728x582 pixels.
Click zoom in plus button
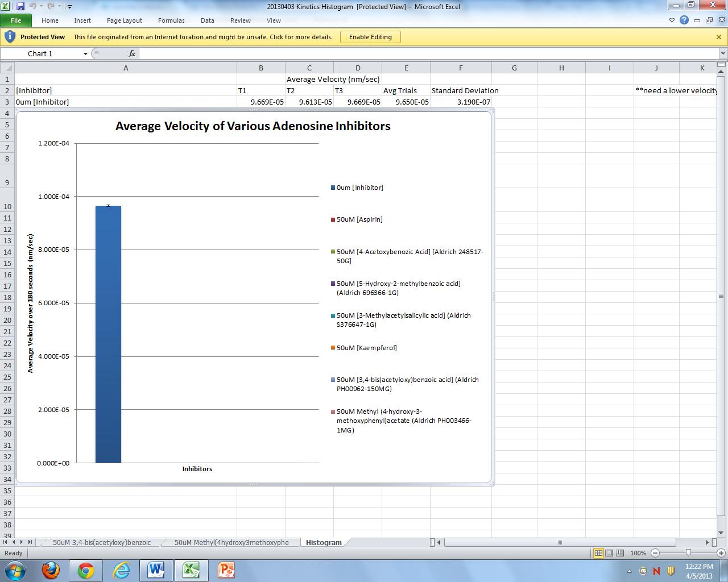tap(721, 553)
